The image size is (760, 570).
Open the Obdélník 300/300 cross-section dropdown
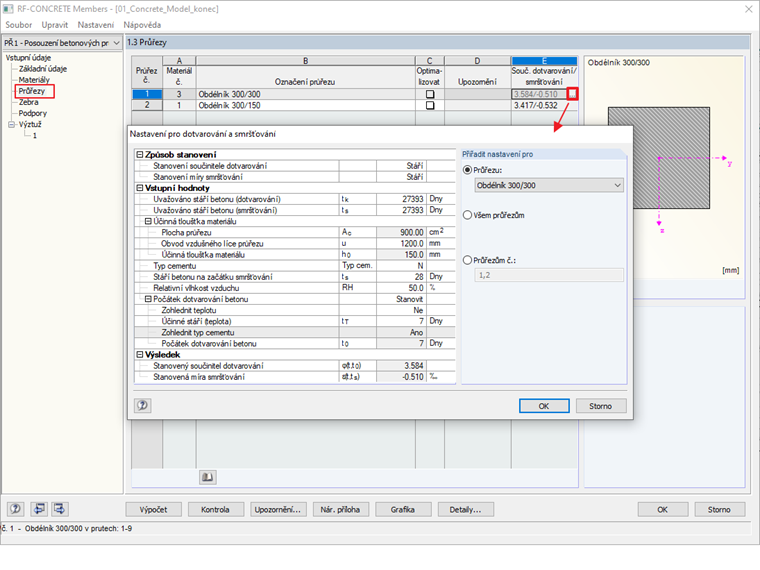tap(549, 185)
